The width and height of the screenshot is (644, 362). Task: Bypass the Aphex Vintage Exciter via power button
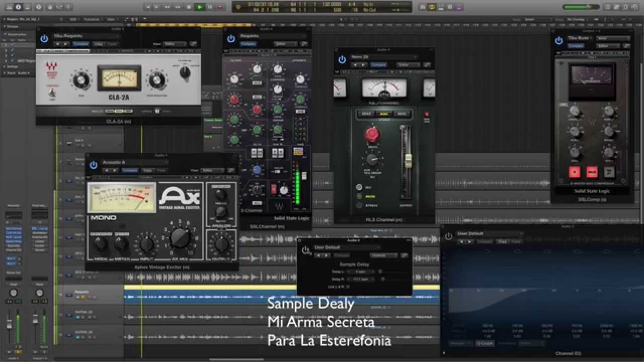pos(93,165)
